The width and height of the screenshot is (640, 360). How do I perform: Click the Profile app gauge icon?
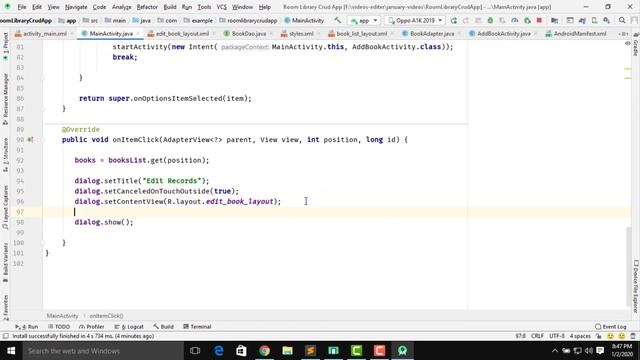pyautogui.click(x=515, y=20)
